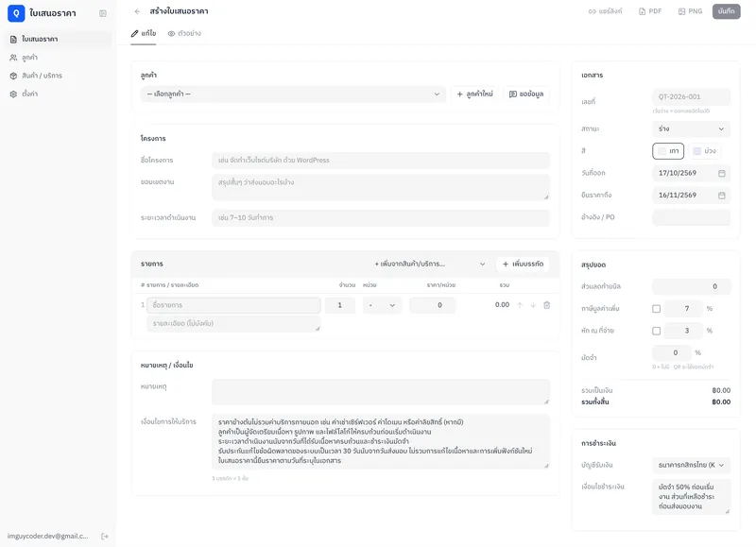Screen dimensions: 756x547
Task: Export quotation as PDF button
Action: [650, 11]
